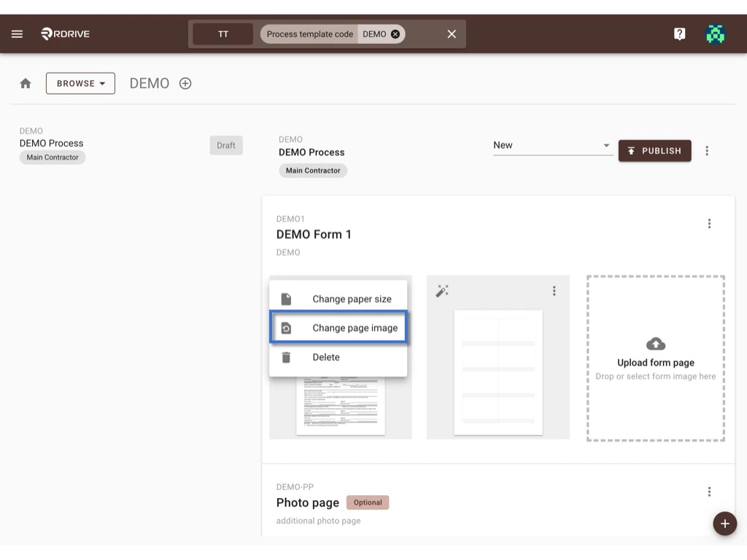Click the RDRIVE logo
This screenshot has width=747, height=560.
point(64,34)
